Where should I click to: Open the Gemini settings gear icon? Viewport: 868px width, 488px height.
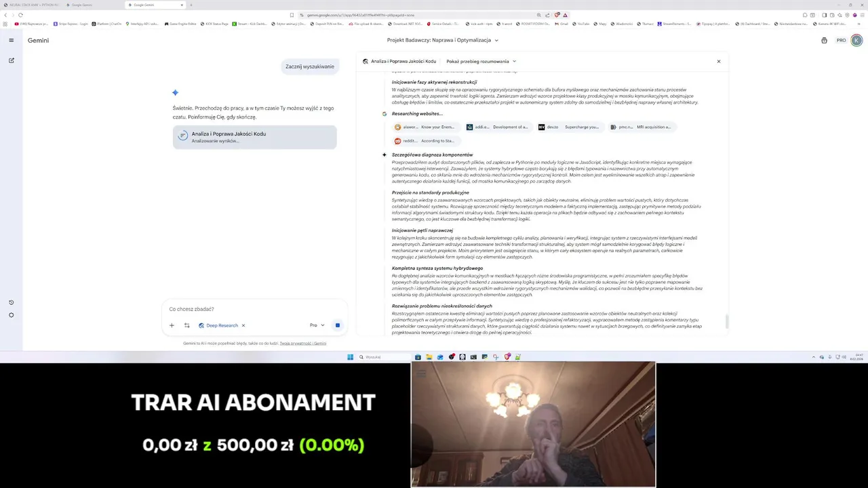coord(11,315)
